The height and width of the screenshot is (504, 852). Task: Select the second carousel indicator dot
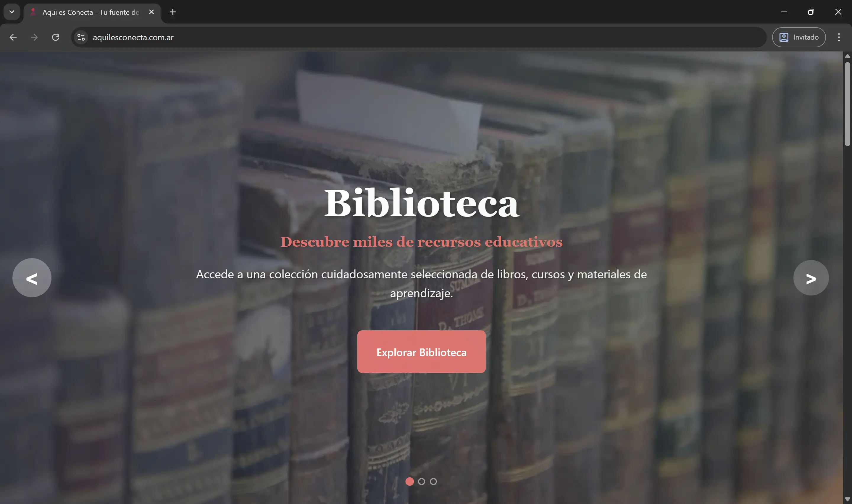(x=422, y=481)
